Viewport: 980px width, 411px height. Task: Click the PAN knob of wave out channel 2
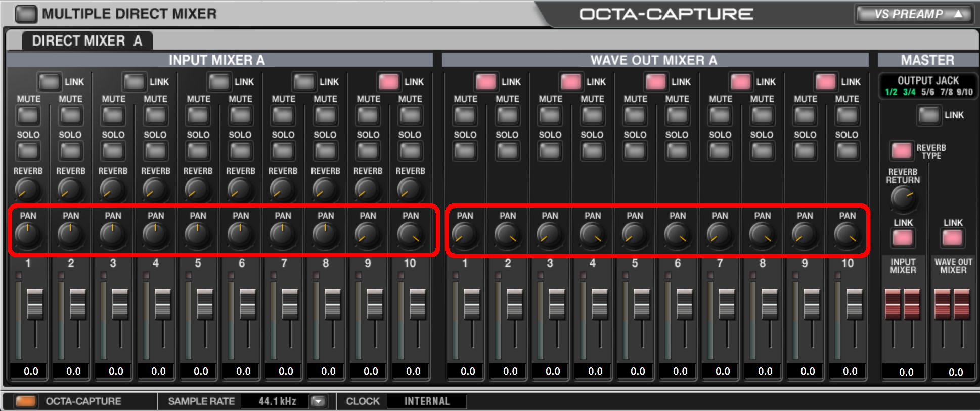pos(507,235)
